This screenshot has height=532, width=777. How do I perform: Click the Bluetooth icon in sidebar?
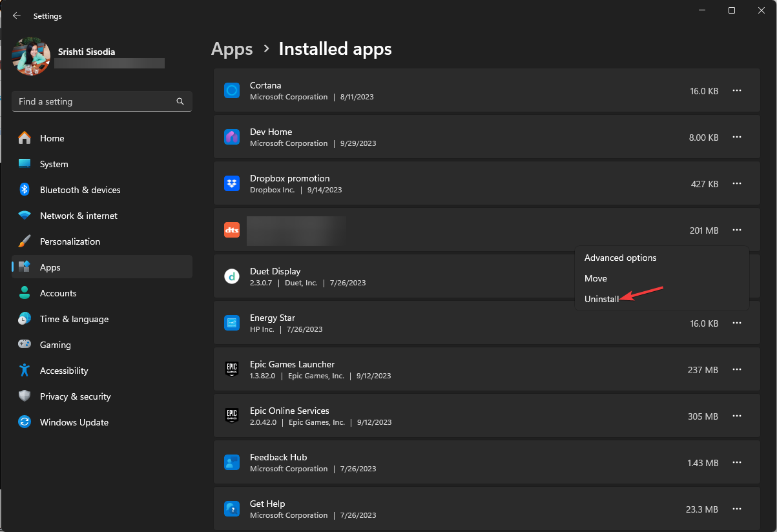25,190
